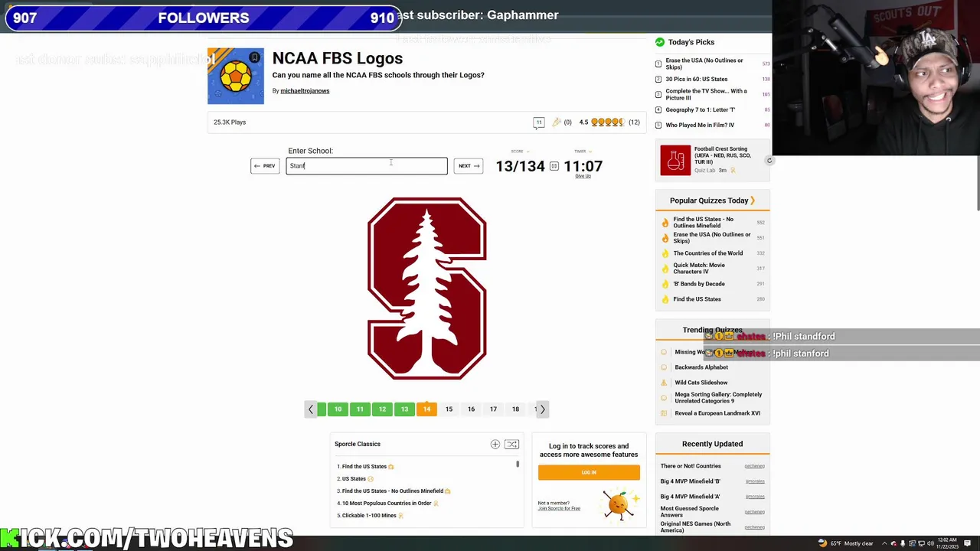Open 'Reveal a European Landmark XVI'
980x551 pixels.
717,413
